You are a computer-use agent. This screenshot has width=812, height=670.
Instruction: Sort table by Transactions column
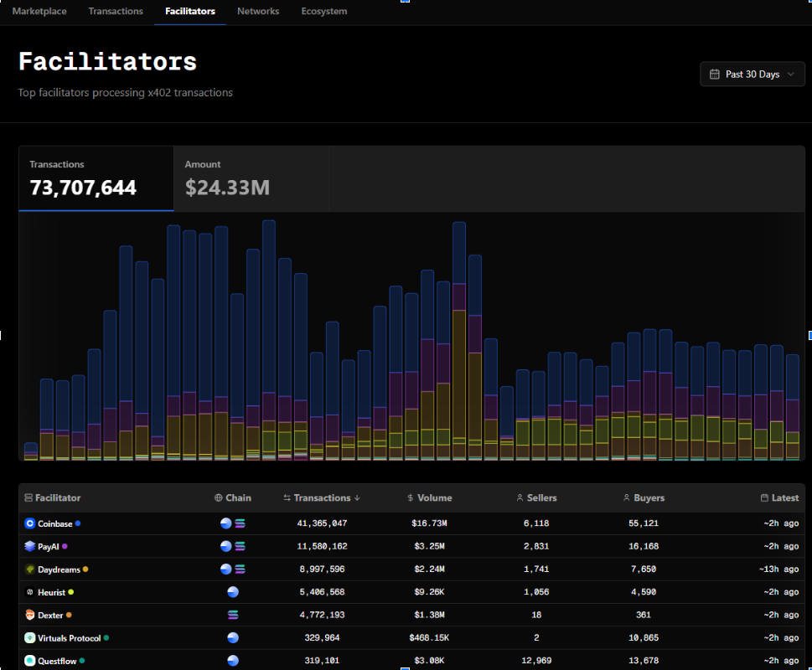coord(322,497)
